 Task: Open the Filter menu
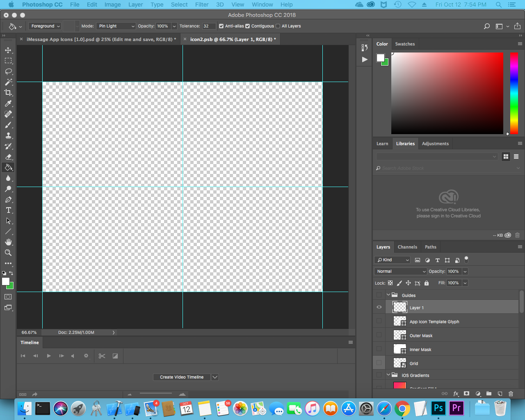201,5
